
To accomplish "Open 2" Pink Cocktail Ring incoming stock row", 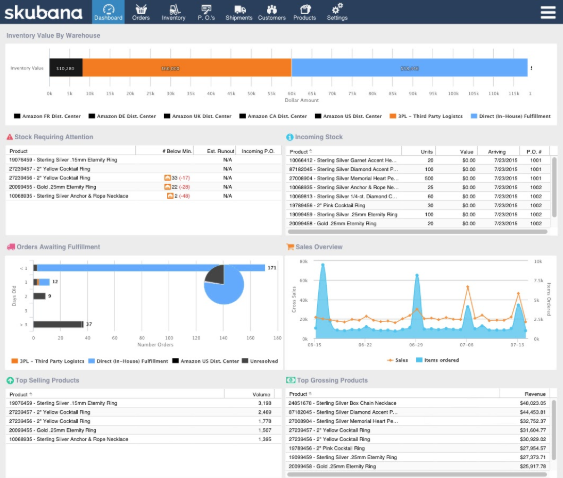I will [418, 205].
